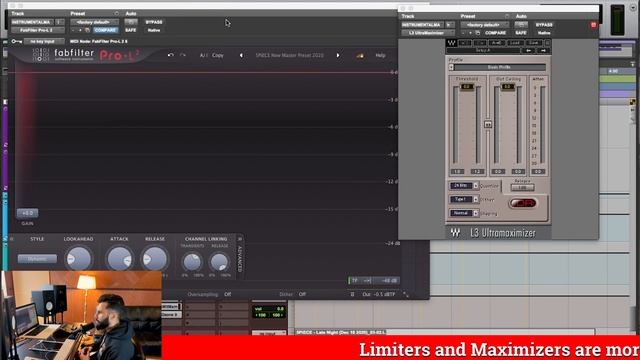Viewport: 640px width, 360px height.
Task: Toggle BYPASS in L3 window
Action: 544,25
